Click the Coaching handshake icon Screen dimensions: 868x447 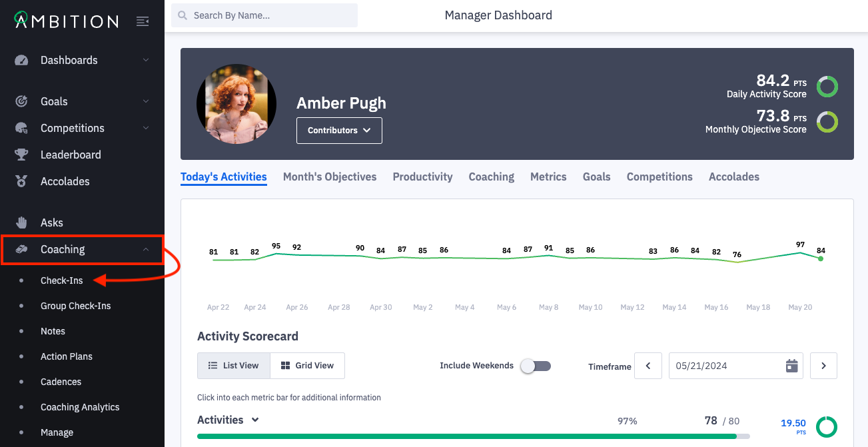point(21,249)
